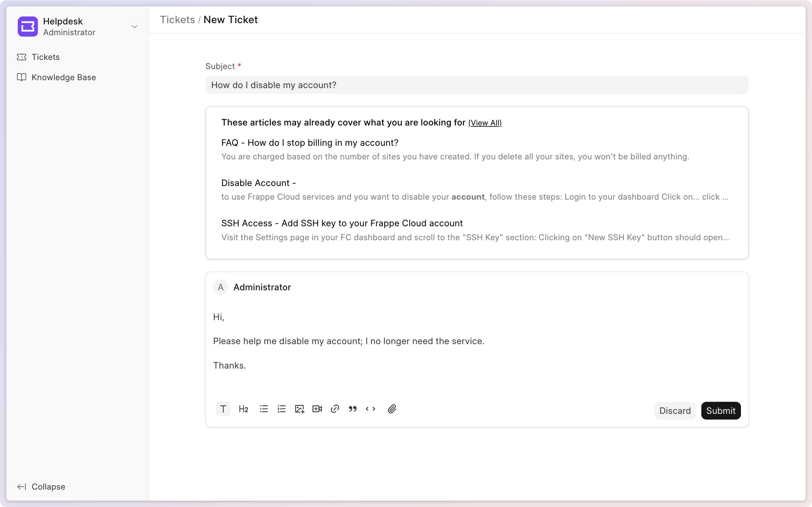Discard the ticket draft
Viewport: 812px width, 507px height.
click(x=674, y=410)
